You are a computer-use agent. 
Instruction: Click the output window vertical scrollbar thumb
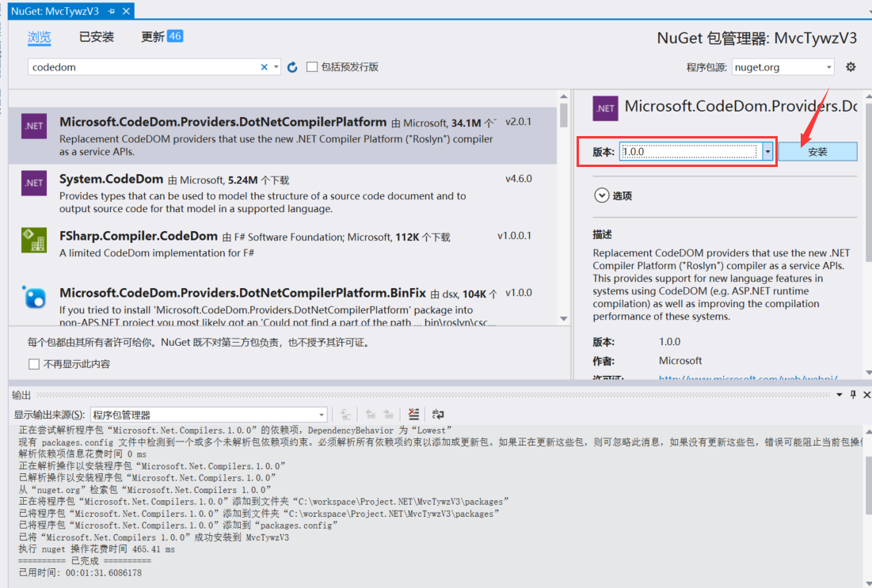tap(867, 484)
